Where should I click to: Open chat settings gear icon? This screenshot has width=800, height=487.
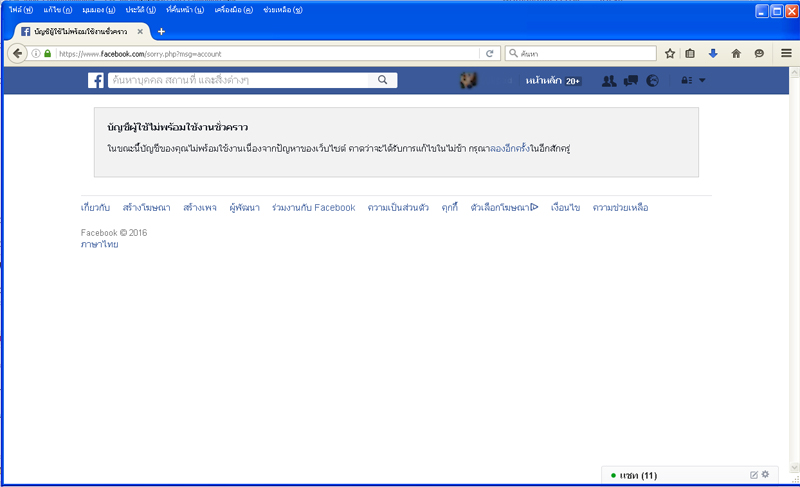pyautogui.click(x=765, y=474)
